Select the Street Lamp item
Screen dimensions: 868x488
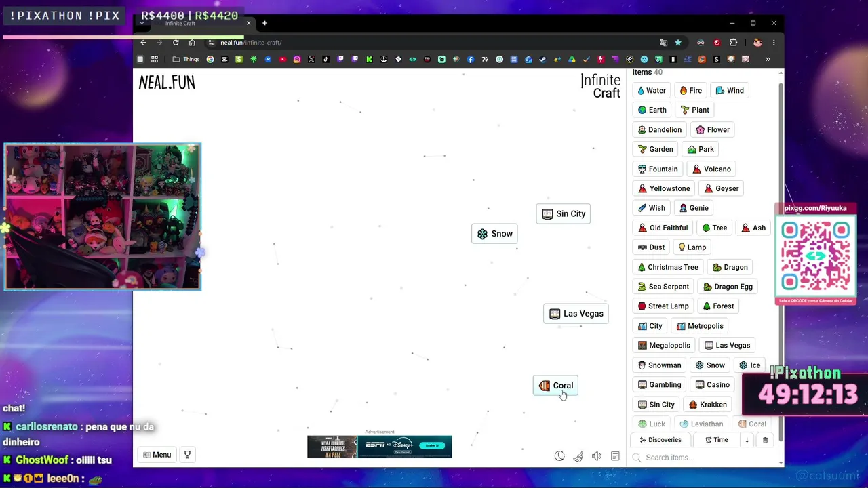[x=663, y=306]
